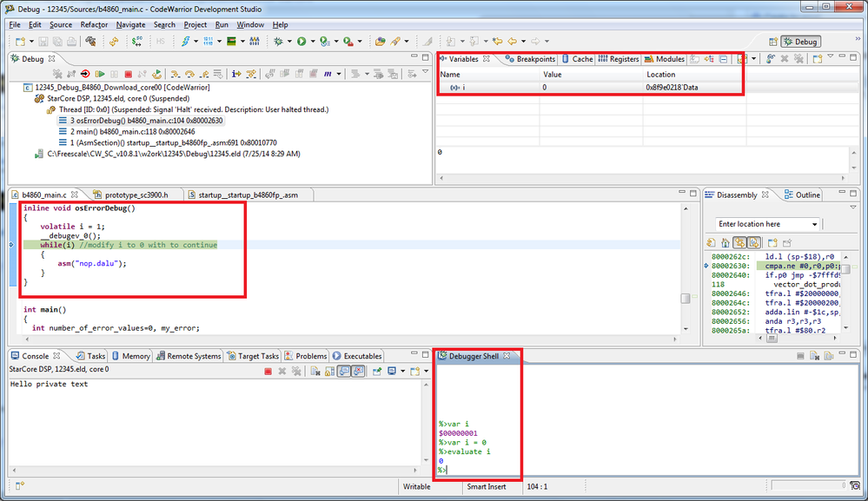Open Variables view menu triangle

pos(831,56)
